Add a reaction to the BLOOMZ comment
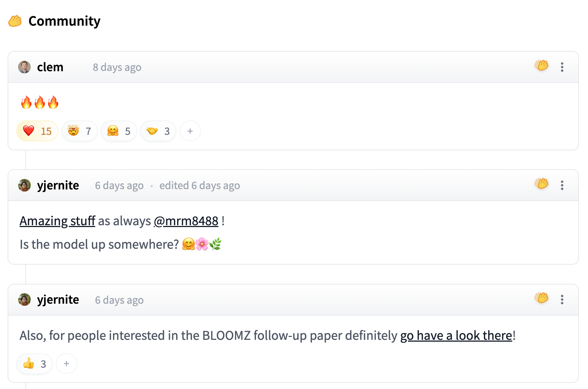 [x=67, y=364]
